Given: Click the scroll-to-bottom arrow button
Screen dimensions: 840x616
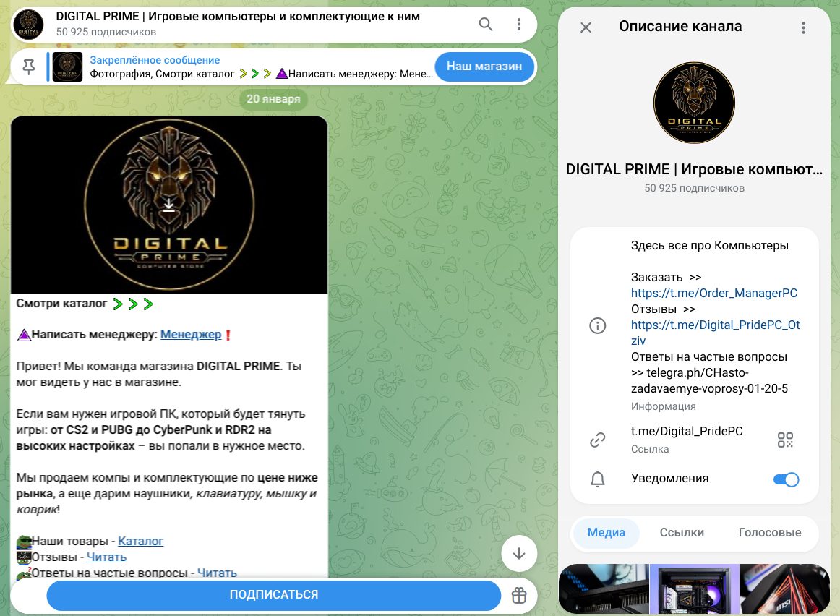Looking at the screenshot, I should coord(518,553).
